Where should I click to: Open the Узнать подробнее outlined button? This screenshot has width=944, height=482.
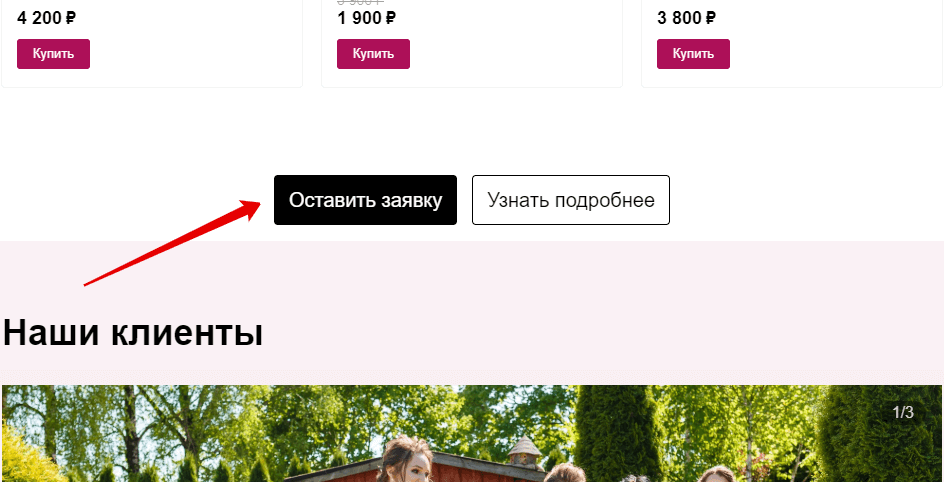coord(571,200)
